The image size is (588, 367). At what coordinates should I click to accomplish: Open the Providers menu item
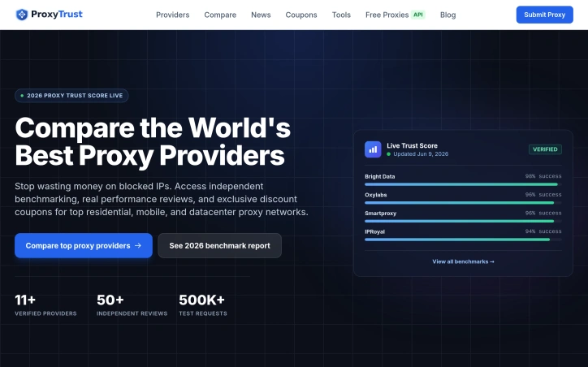tap(172, 15)
